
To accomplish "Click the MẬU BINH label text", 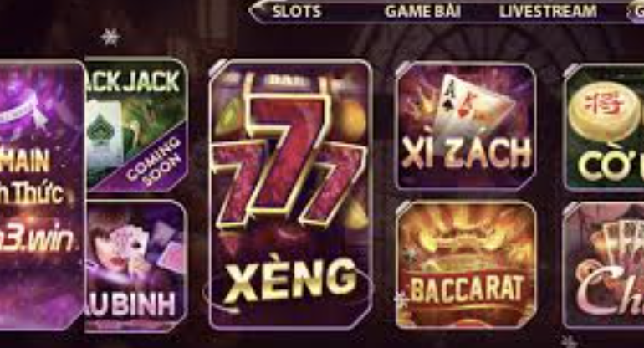I will (x=130, y=304).
